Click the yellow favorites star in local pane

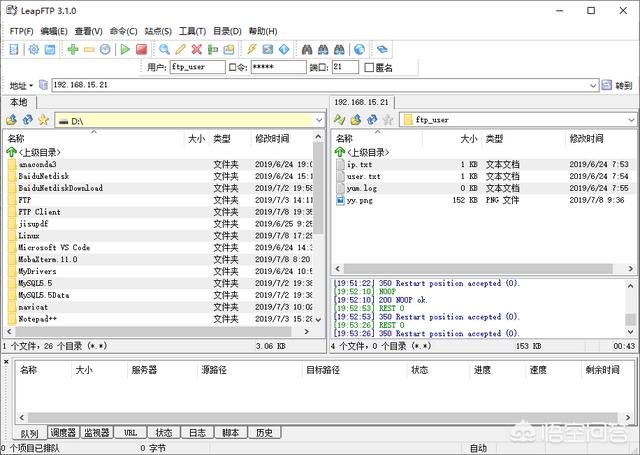(43, 120)
